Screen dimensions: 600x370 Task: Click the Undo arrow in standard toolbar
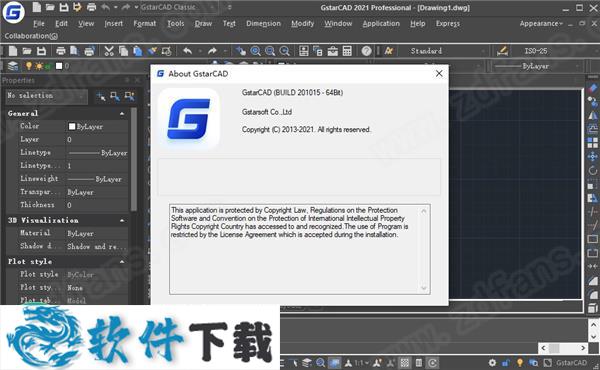click(x=187, y=51)
